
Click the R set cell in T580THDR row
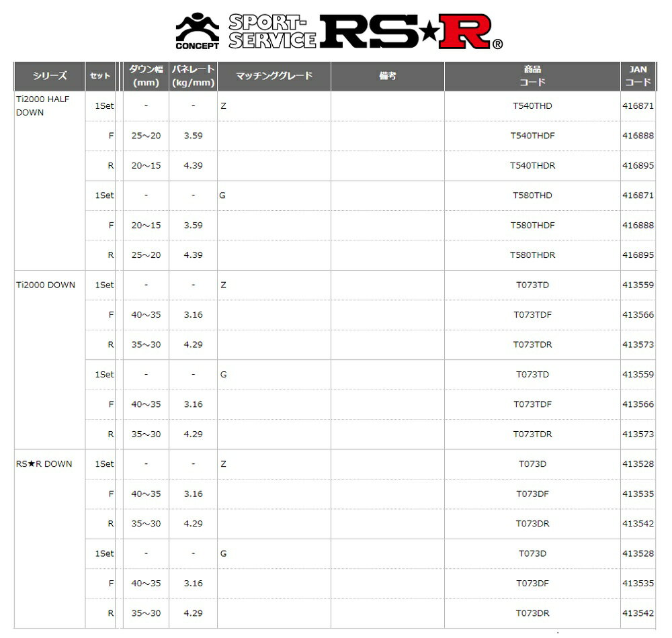pyautogui.click(x=111, y=255)
